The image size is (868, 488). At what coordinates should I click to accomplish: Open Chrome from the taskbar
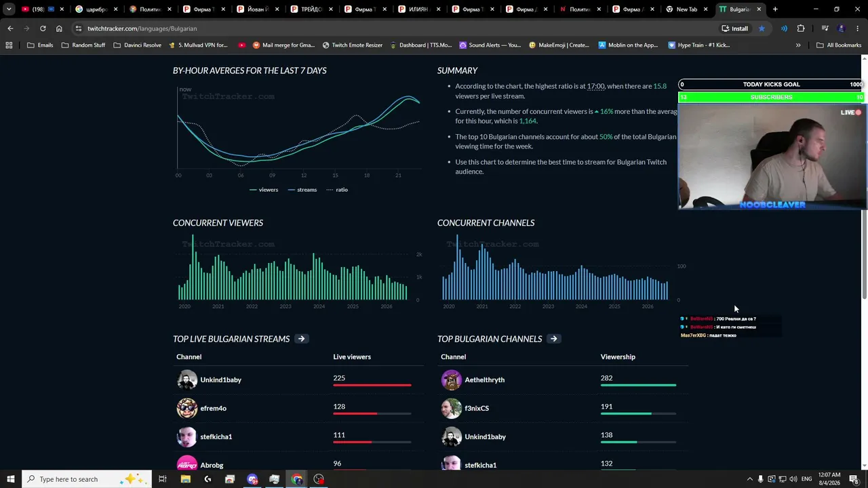pyautogui.click(x=297, y=479)
